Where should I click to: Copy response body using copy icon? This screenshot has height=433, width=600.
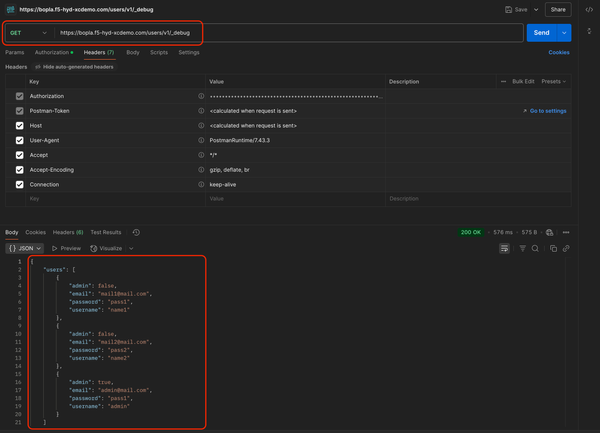pyautogui.click(x=553, y=248)
